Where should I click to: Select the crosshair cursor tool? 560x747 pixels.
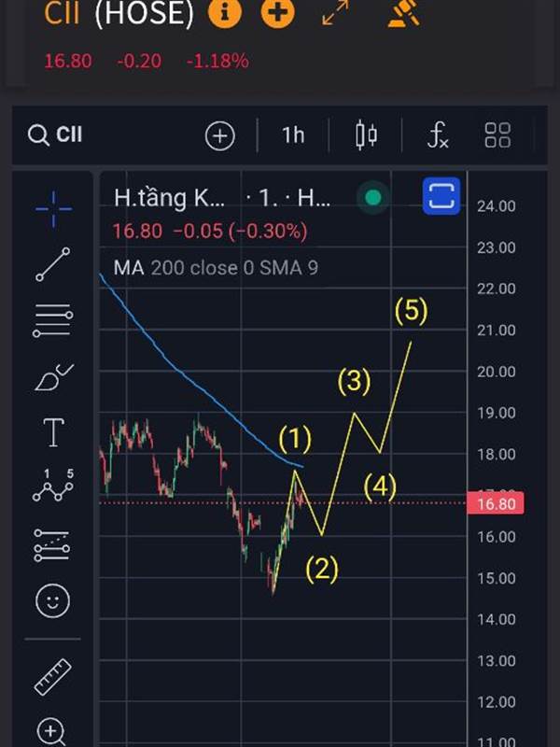pyautogui.click(x=54, y=208)
